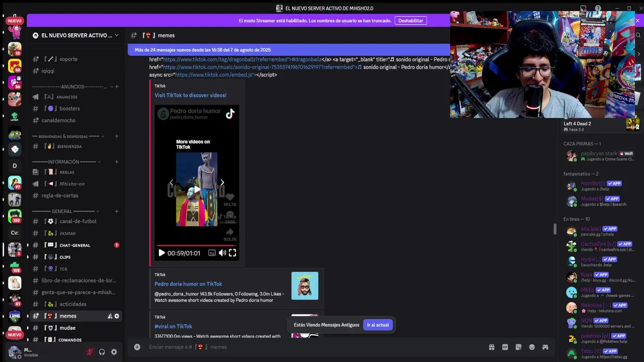Viewport: 644px width, 362px height.
Task: Open the server icon labeled Cv:
Action: coord(15,233)
